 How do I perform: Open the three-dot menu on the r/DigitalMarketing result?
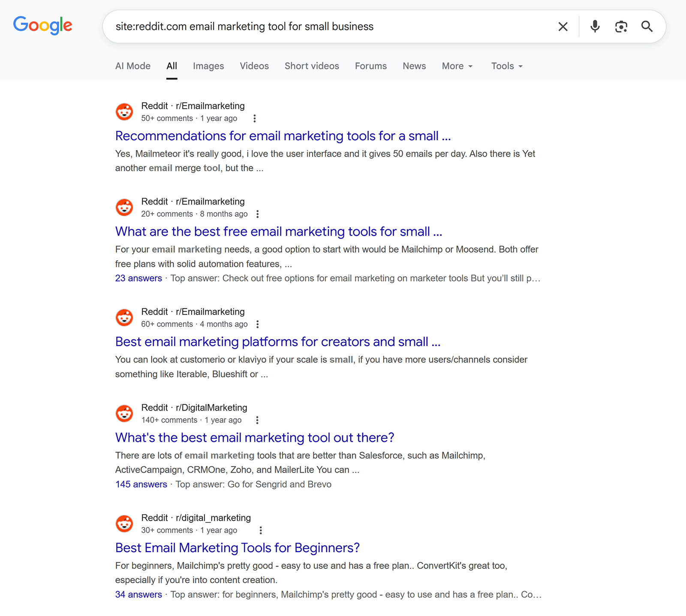coord(257,420)
